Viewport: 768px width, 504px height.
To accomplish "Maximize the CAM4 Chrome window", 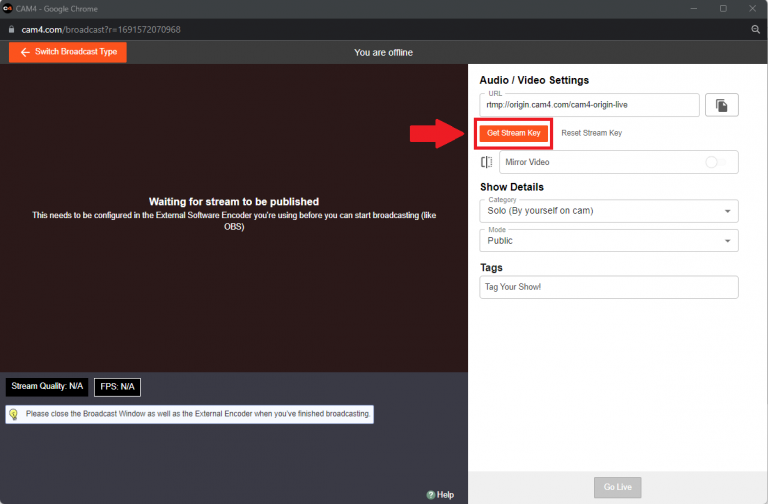I will pyautogui.click(x=724, y=8).
